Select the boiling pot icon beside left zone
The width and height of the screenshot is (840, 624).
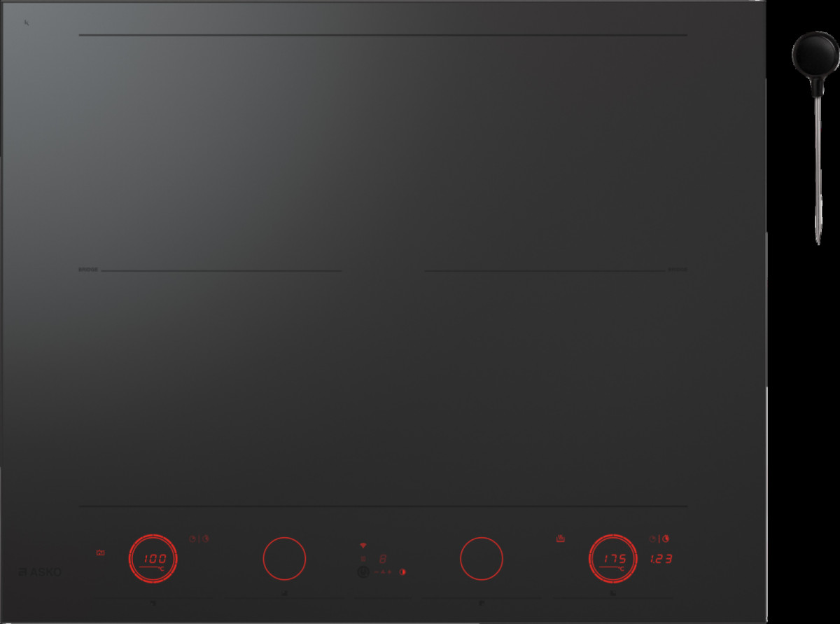(101, 554)
